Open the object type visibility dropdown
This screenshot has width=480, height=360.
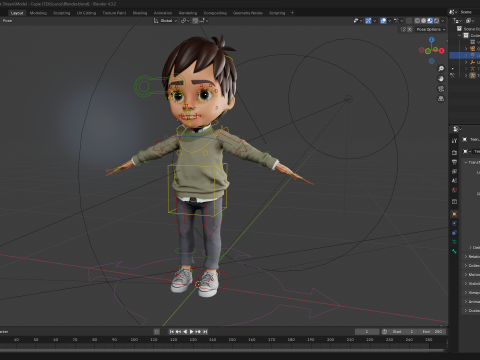click(358, 21)
